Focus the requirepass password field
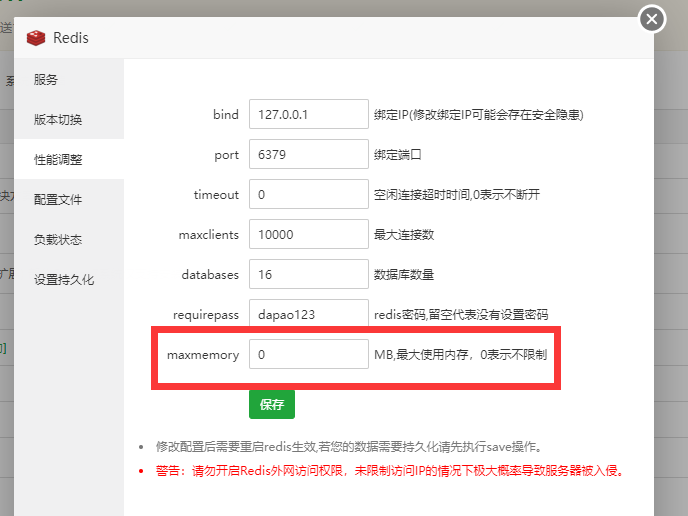688x516 pixels. (309, 313)
